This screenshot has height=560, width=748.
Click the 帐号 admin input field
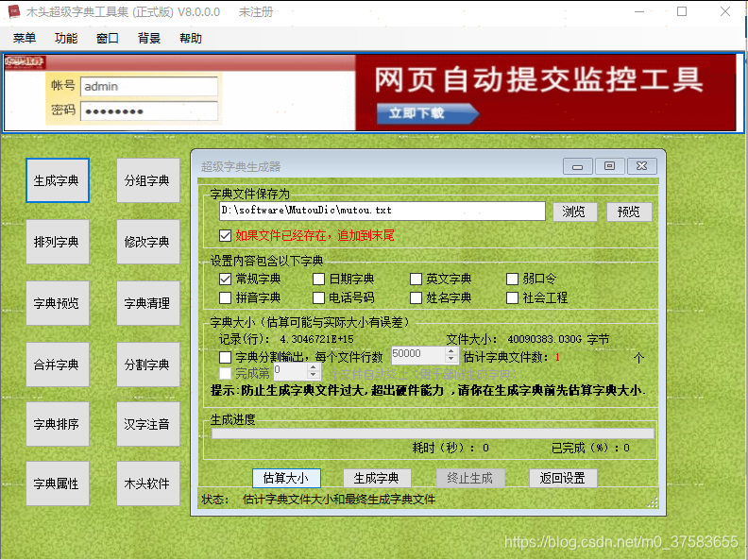149,86
